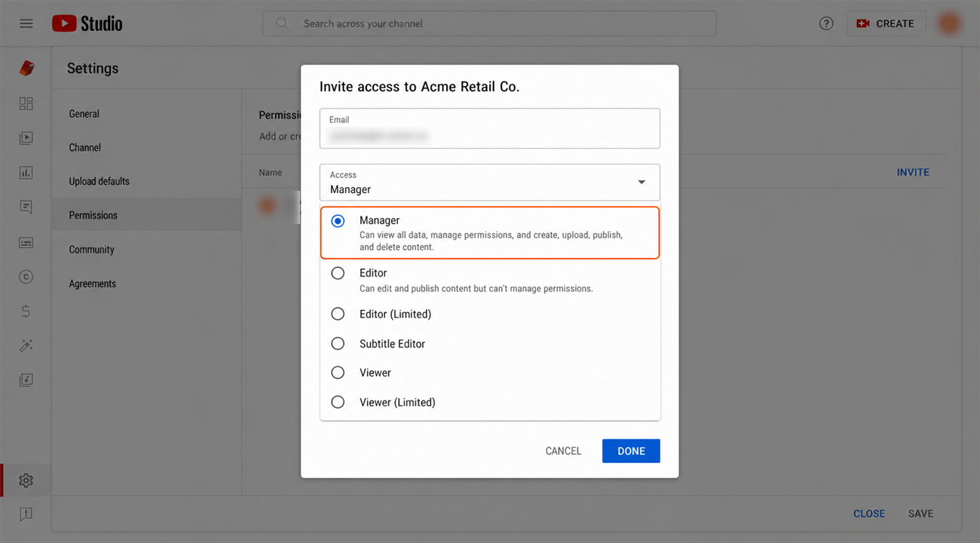980x543 pixels.
Task: Open Upload defaults settings tab
Action: tap(100, 181)
